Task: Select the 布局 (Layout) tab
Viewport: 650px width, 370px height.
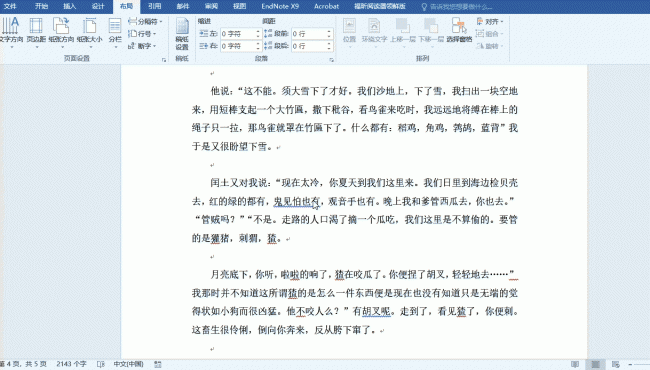Action: tap(126, 6)
